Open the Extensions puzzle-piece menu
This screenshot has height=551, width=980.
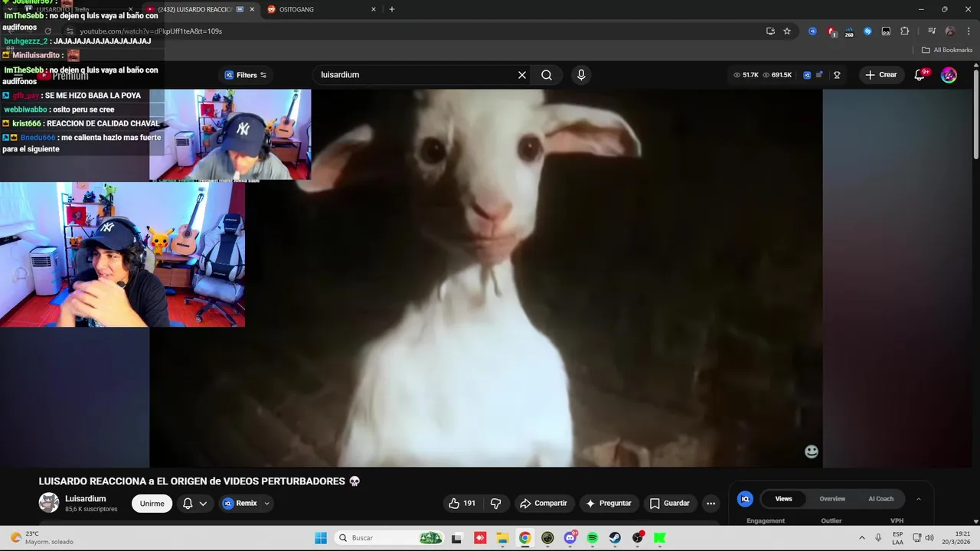904,31
